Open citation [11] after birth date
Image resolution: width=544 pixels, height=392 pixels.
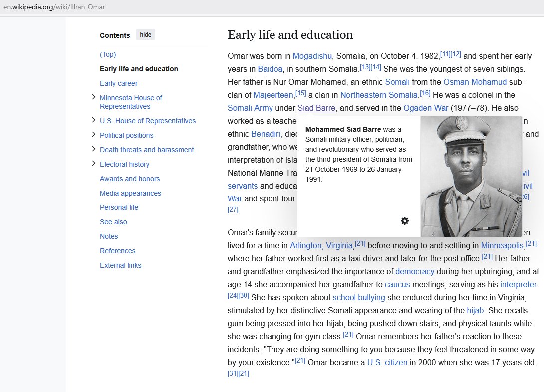coord(445,54)
